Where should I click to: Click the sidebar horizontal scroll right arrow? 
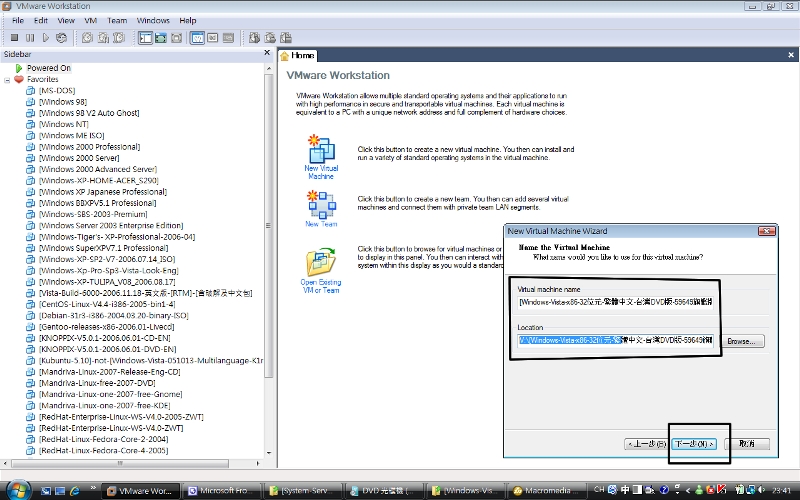click(x=258, y=463)
